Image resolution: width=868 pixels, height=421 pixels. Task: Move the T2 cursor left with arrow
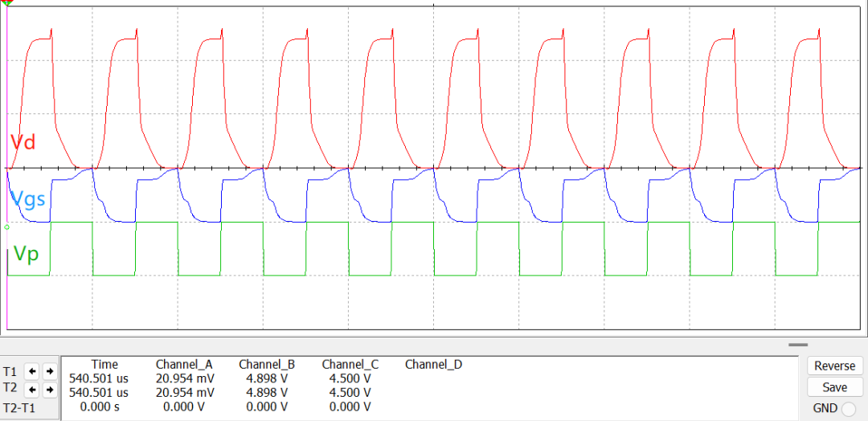(x=31, y=390)
